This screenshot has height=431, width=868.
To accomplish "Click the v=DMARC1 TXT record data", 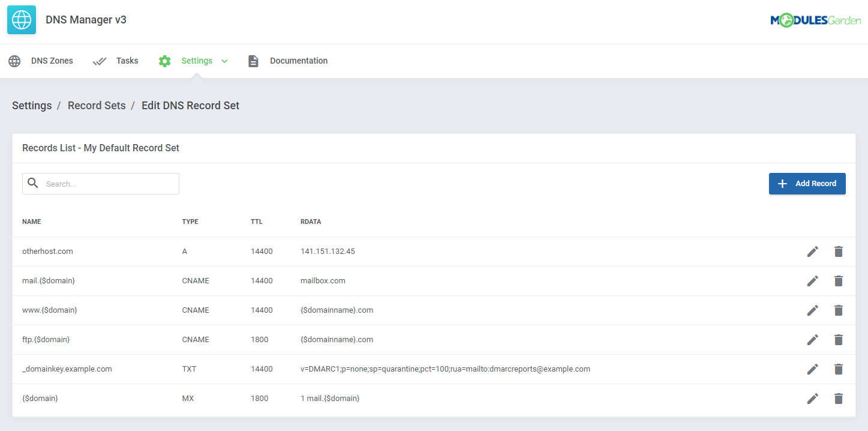I will [x=445, y=369].
